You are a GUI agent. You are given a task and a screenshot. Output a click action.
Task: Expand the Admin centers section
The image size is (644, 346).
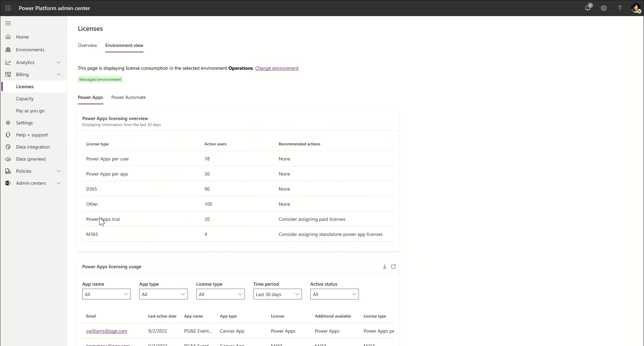[x=59, y=183]
